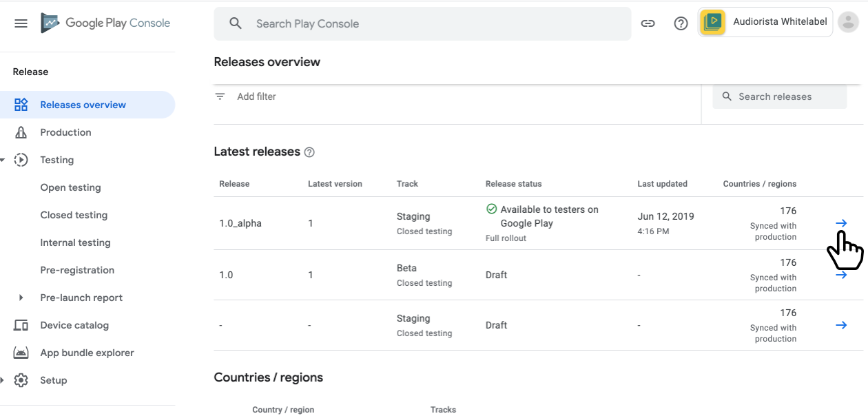Open the 1.0 Beta release details arrow
This screenshot has width=868, height=416.
(841, 275)
